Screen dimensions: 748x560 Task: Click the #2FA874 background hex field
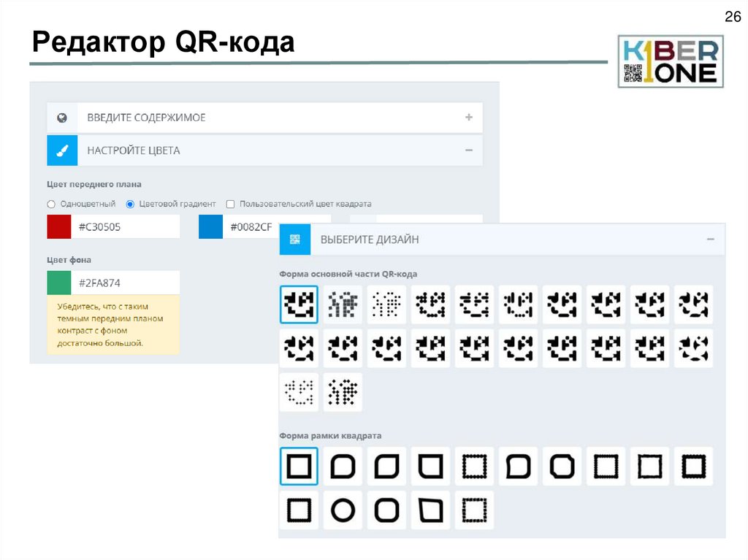pos(126,283)
